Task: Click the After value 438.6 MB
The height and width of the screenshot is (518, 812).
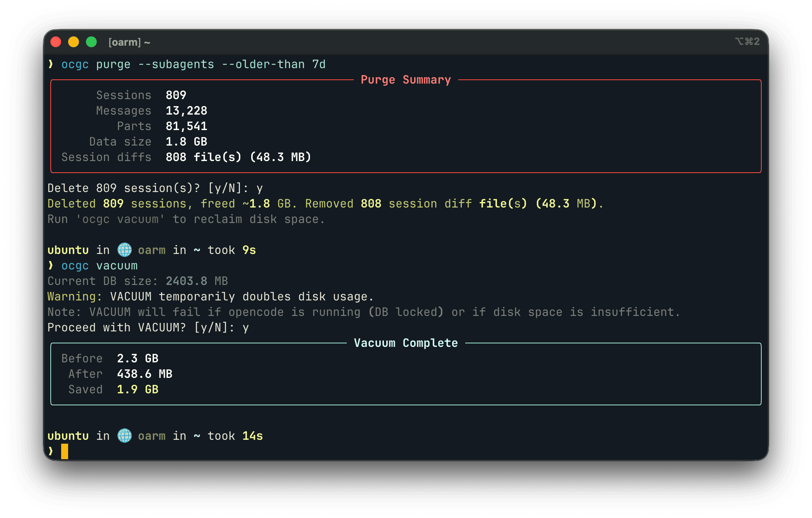Action: click(144, 374)
